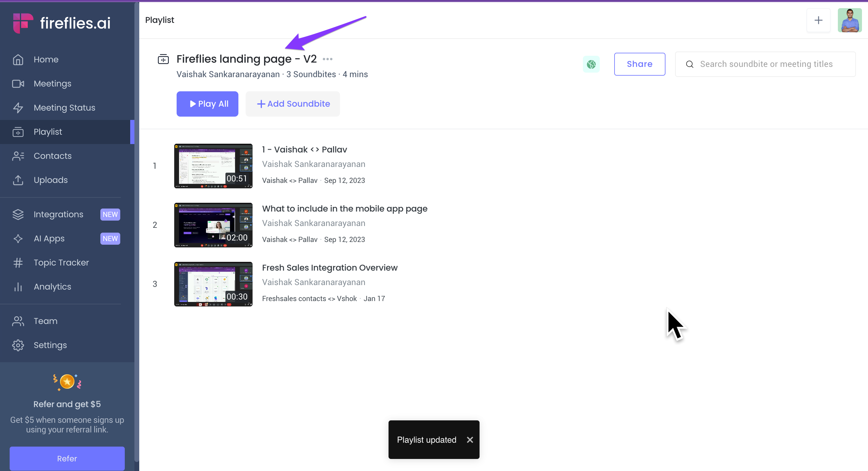The width and height of the screenshot is (868, 471).
Task: Click the sidebar scrollbar
Action: (137, 232)
